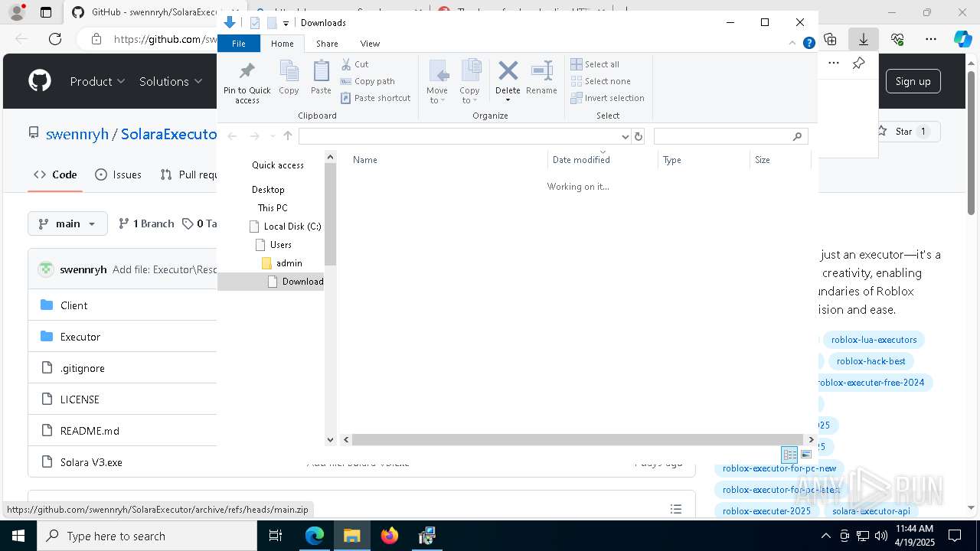Click browser Refresh button
980x551 pixels.
click(x=55, y=39)
